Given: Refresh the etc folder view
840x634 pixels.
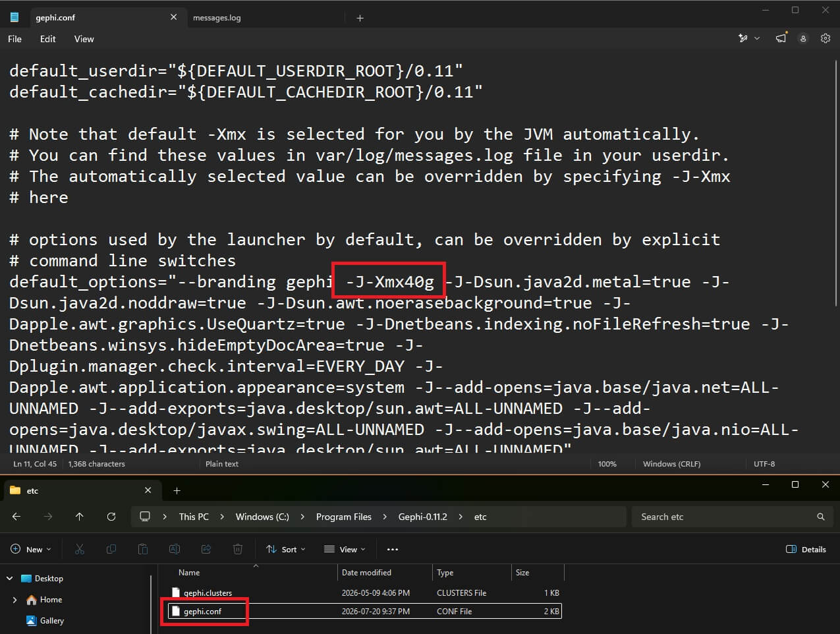Looking at the screenshot, I should (x=111, y=517).
